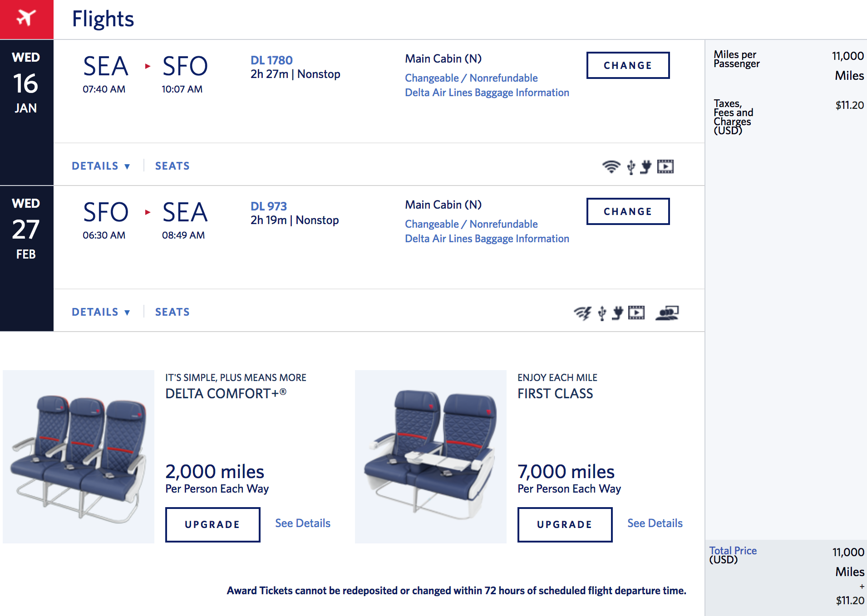Click the shared overhead screen icon for DL 973
This screenshot has width=867, height=616.
(x=667, y=313)
